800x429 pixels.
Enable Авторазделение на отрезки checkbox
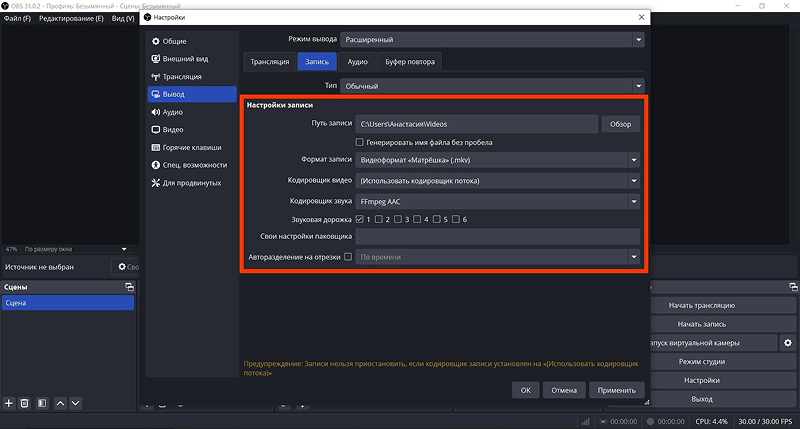[x=348, y=257]
